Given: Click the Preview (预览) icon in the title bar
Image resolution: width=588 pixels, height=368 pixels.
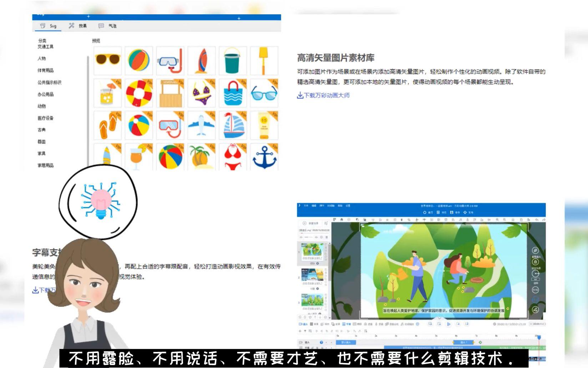Looking at the screenshot, I should (x=438, y=212).
